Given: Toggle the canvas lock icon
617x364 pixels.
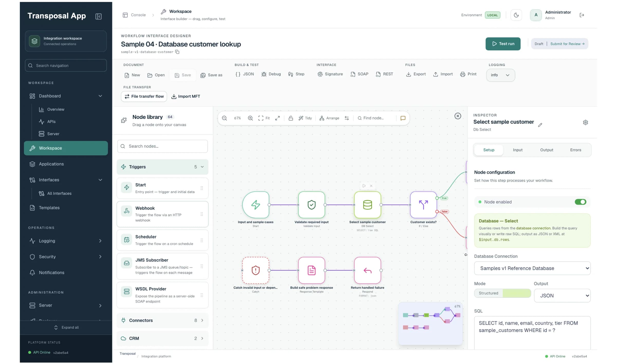Looking at the screenshot, I should (291, 118).
